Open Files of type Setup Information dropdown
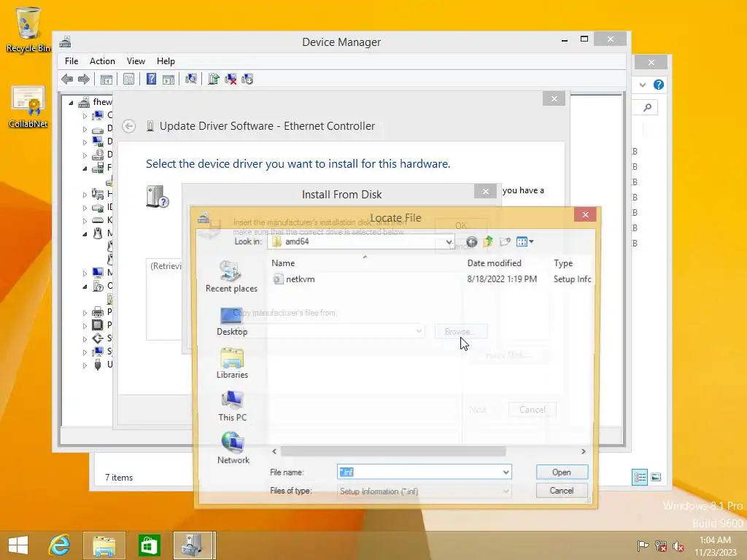This screenshot has height=560, width=747. click(x=506, y=491)
